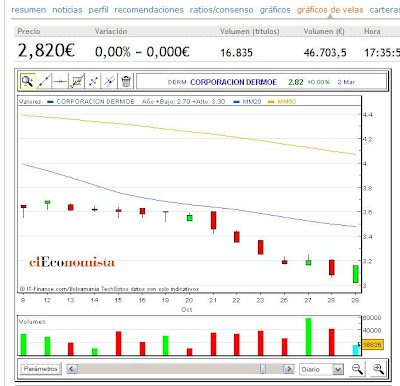The width and height of the screenshot is (400, 386).
Task: Switch to the noticias tab
Action: (x=67, y=10)
